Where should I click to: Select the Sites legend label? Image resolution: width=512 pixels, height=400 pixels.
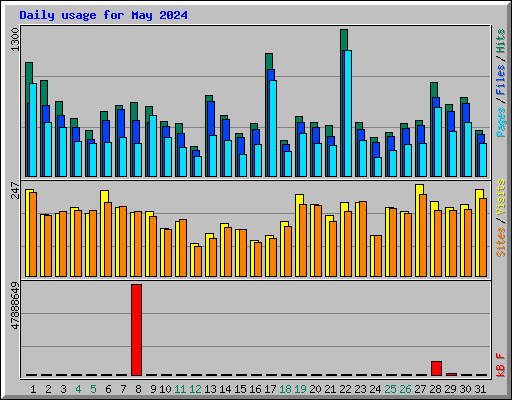(x=501, y=241)
